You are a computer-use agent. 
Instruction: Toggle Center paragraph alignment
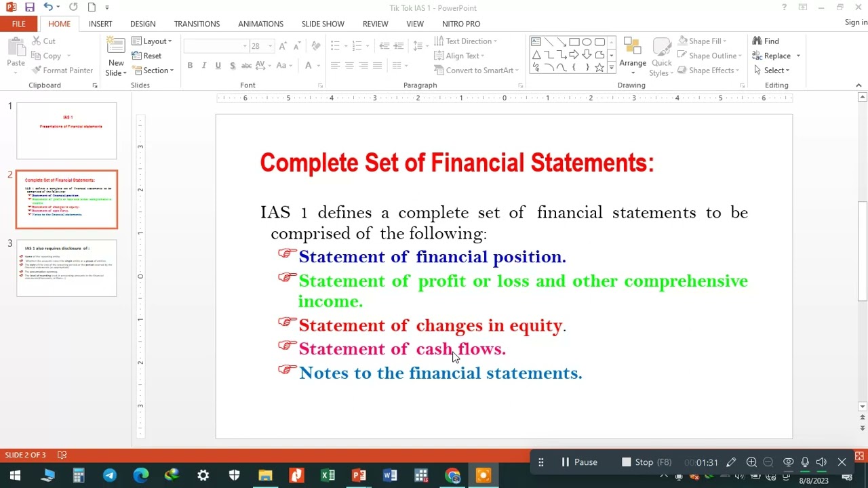coord(349,66)
